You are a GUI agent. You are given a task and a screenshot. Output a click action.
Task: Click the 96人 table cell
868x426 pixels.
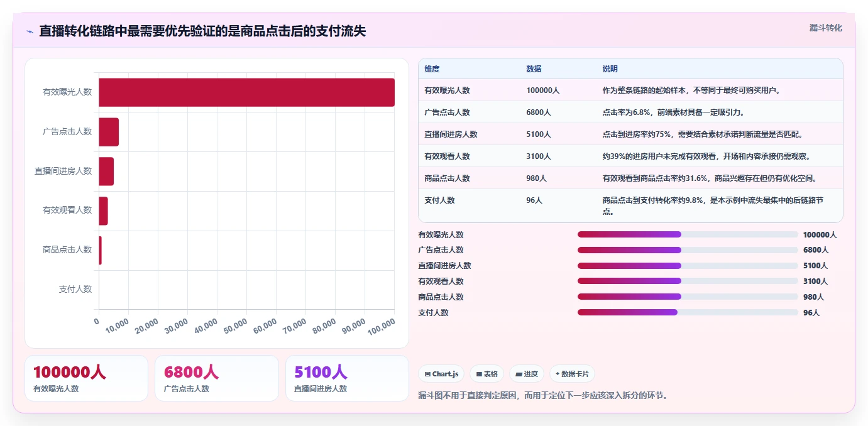534,200
